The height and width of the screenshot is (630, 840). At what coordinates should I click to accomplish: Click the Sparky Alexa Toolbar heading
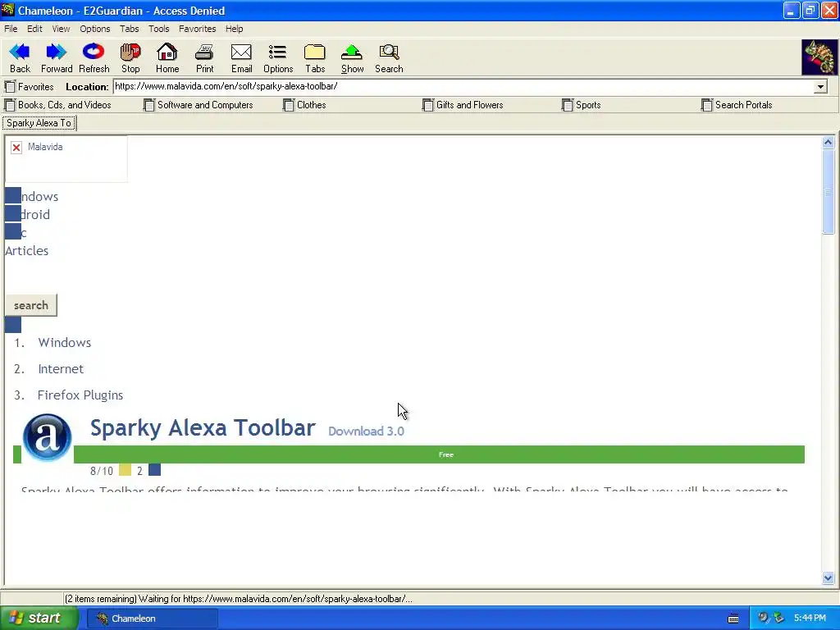pos(203,427)
